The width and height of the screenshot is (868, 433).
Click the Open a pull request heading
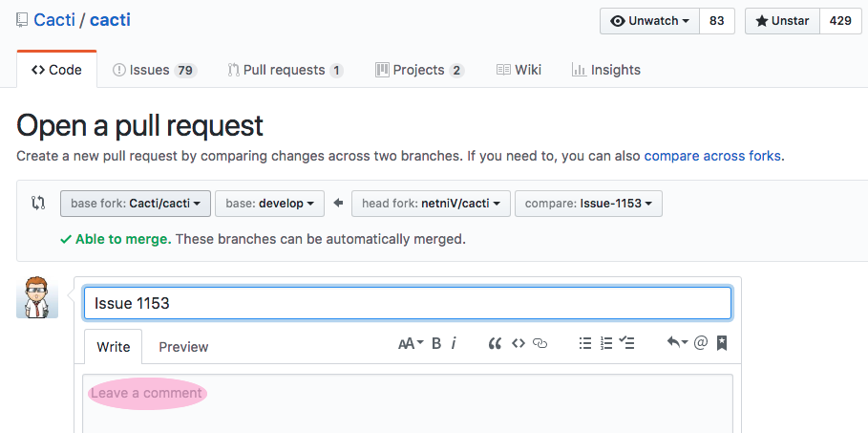pyautogui.click(x=139, y=125)
